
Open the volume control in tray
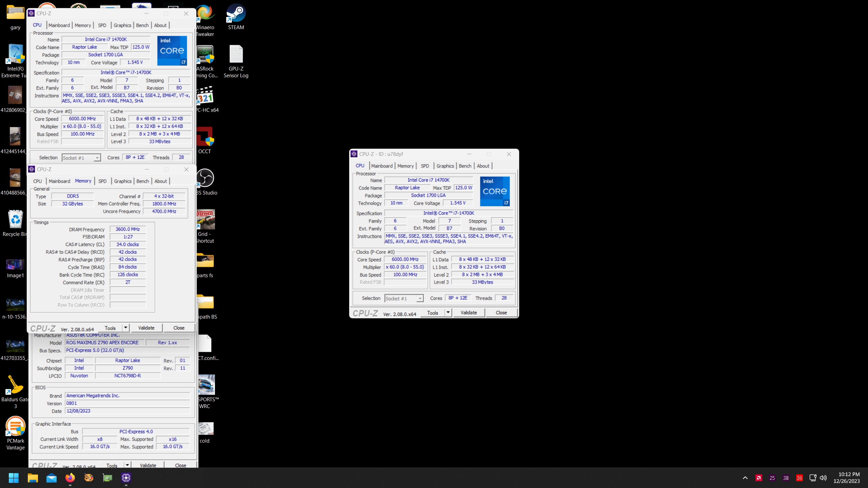point(823,478)
